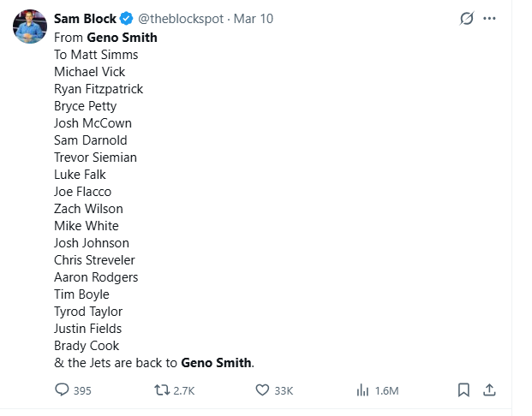
Task: Click the reply speech bubble icon
Action: coord(62,390)
